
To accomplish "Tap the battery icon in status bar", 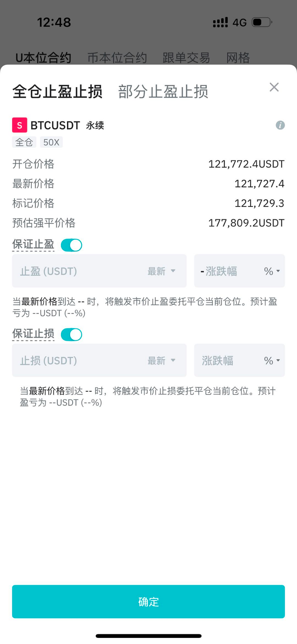I will coord(262,22).
